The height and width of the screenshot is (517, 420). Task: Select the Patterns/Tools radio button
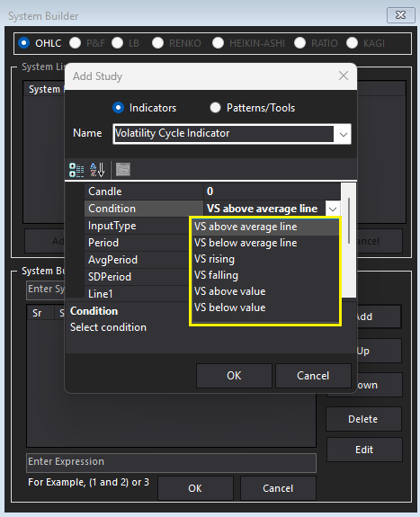click(x=215, y=108)
